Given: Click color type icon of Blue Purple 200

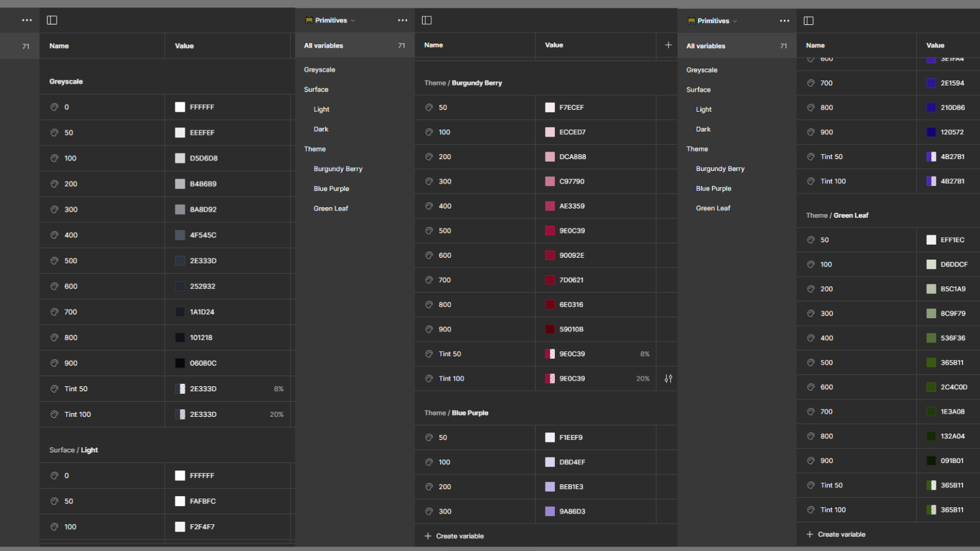Looking at the screenshot, I should pos(429,487).
